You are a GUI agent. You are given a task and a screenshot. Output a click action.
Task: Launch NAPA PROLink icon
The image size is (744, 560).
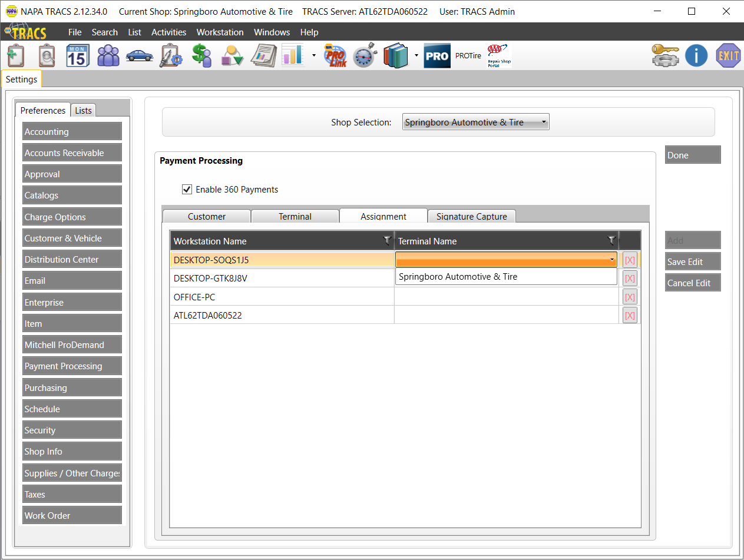pos(336,56)
